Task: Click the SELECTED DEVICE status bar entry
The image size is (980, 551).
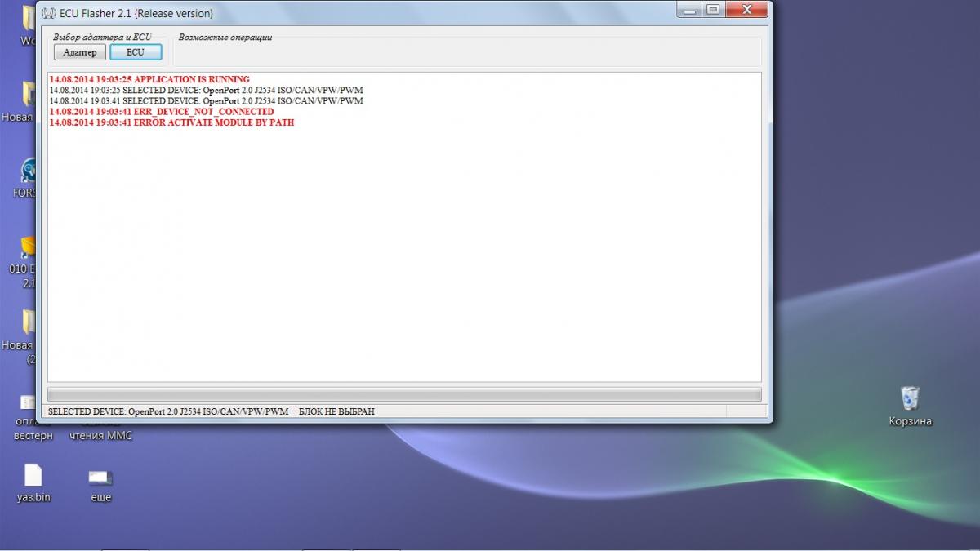Action: [168, 411]
